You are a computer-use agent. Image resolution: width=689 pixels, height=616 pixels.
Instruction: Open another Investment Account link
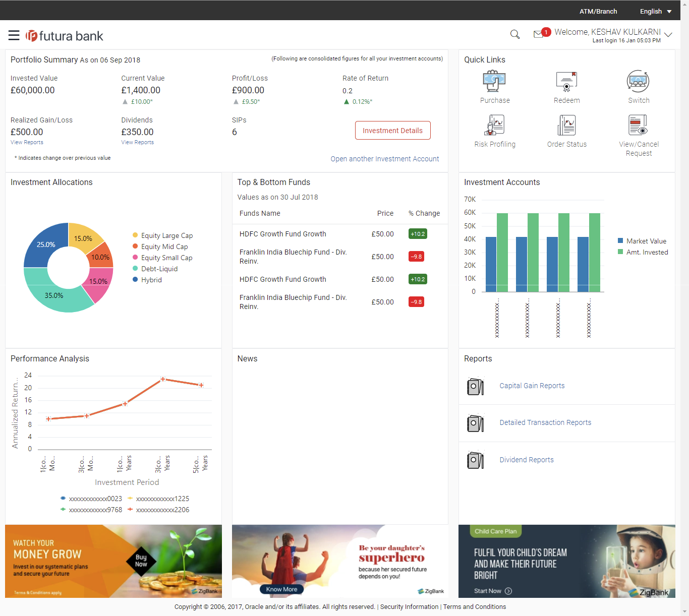(x=385, y=159)
